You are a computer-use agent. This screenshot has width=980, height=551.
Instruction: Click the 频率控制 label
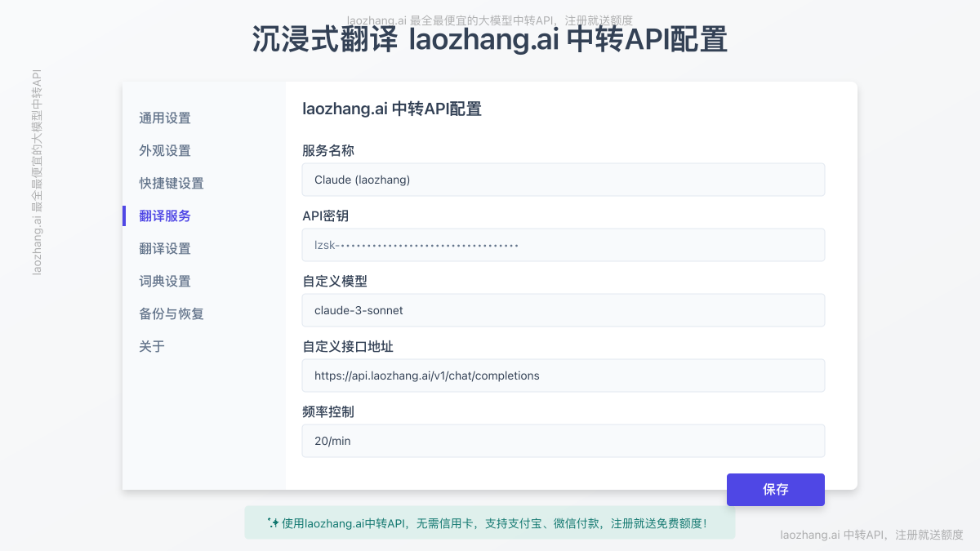click(x=328, y=412)
